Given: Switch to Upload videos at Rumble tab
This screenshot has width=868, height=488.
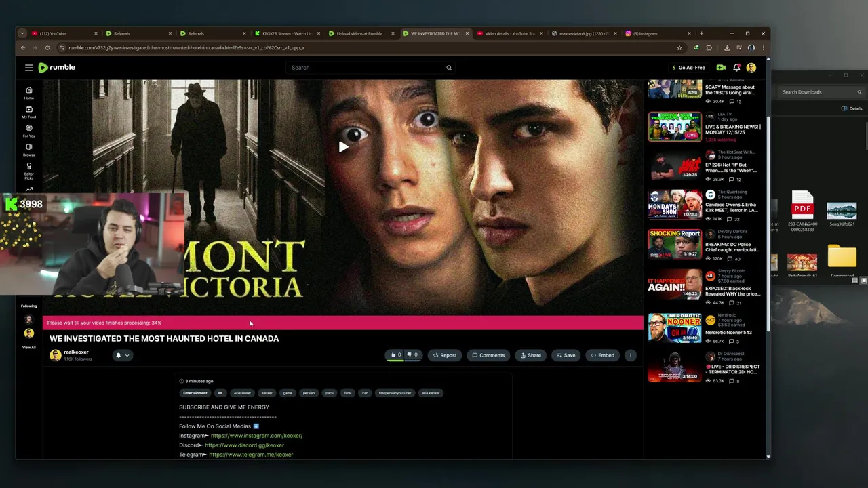Looking at the screenshot, I should [361, 33].
